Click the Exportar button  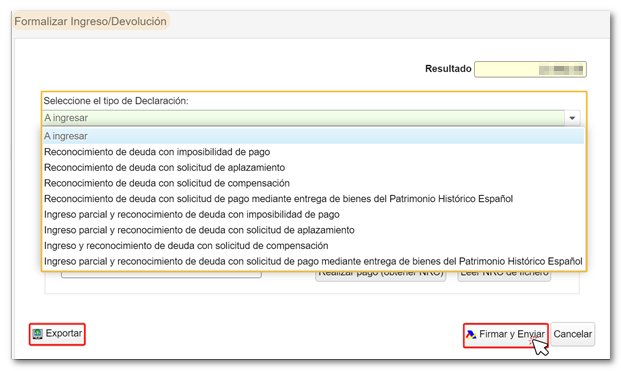tap(57, 334)
